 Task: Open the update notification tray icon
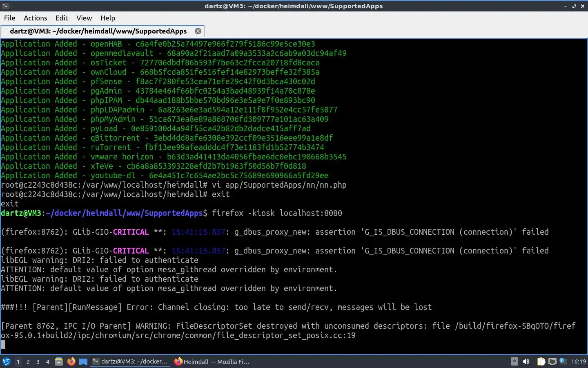point(563,361)
